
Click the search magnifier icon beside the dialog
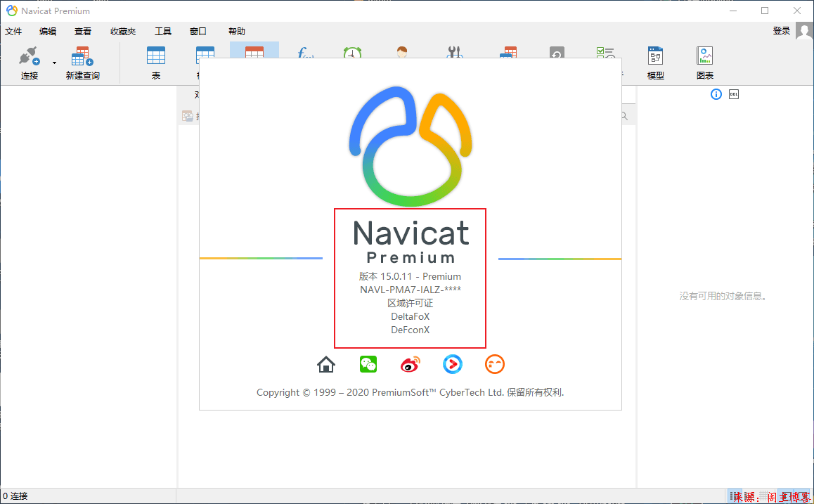pyautogui.click(x=624, y=116)
